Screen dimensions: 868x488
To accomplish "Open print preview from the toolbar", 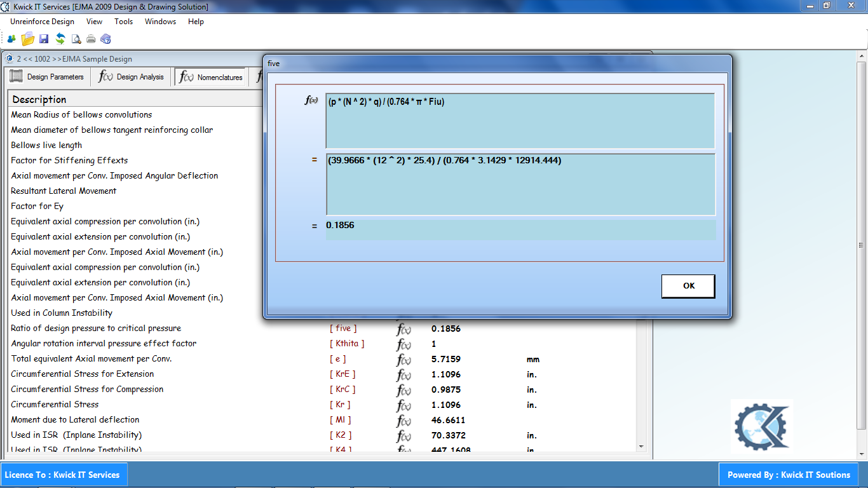I will (76, 38).
